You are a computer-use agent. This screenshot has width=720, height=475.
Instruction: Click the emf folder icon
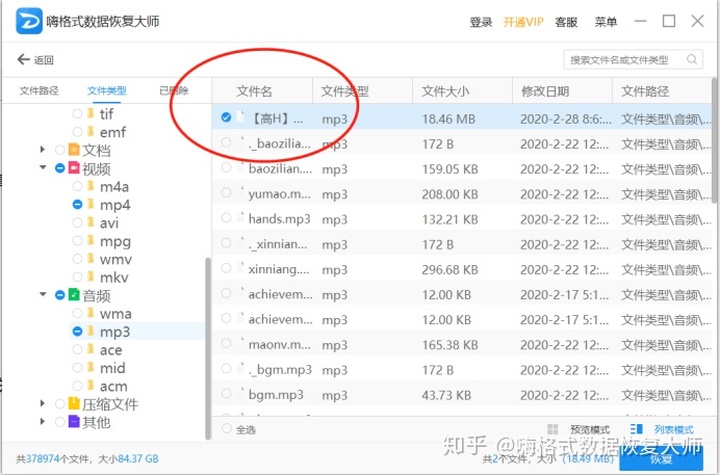click(90, 131)
